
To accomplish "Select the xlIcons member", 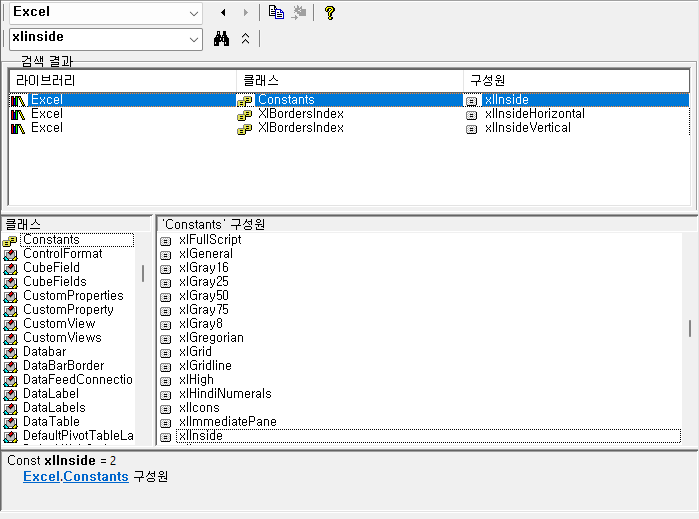I will 199,408.
